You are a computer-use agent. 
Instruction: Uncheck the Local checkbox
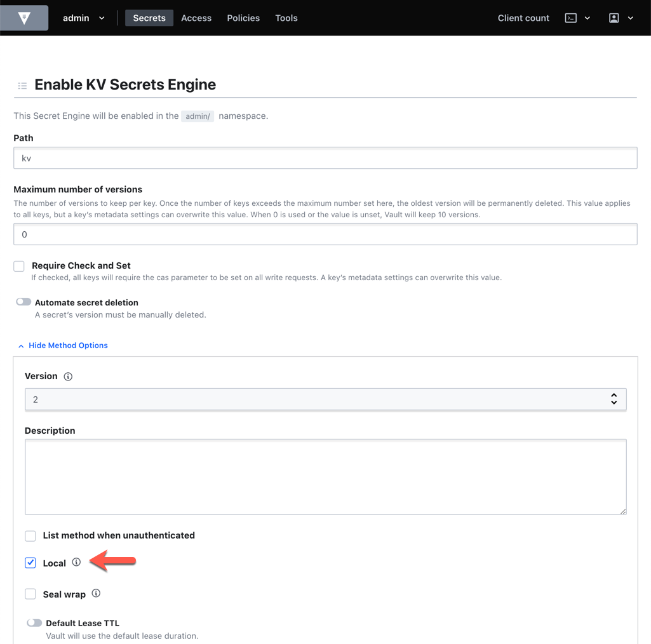click(x=30, y=562)
